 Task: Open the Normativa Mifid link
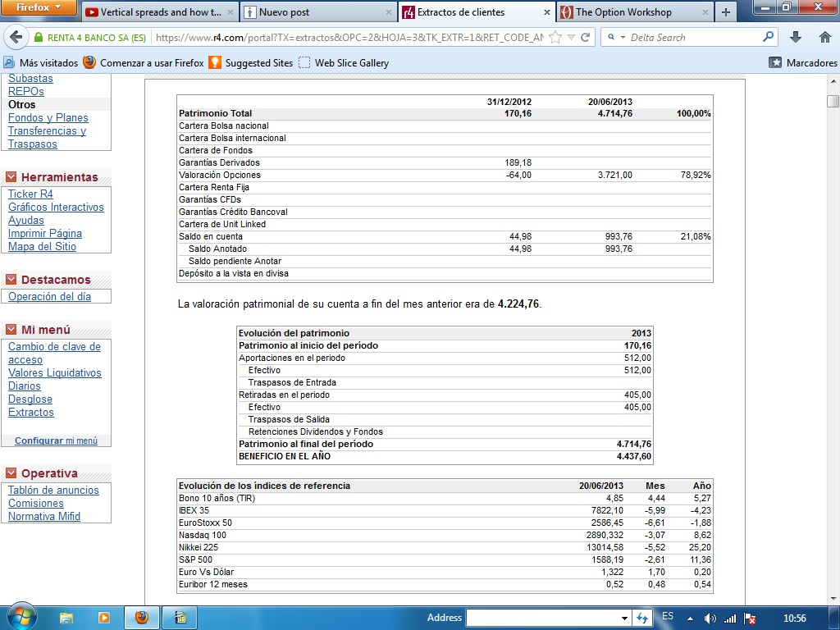44,517
